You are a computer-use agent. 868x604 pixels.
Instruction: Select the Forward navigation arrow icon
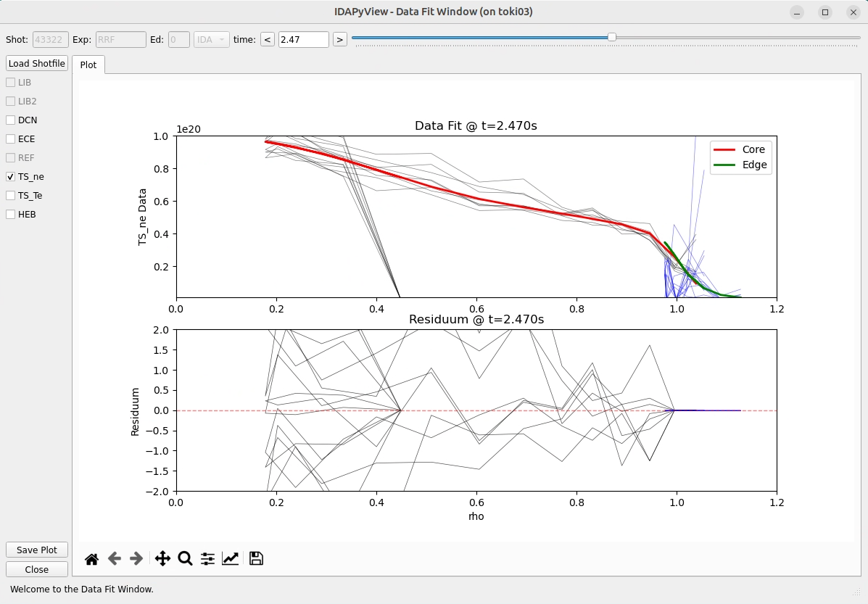pyautogui.click(x=136, y=558)
